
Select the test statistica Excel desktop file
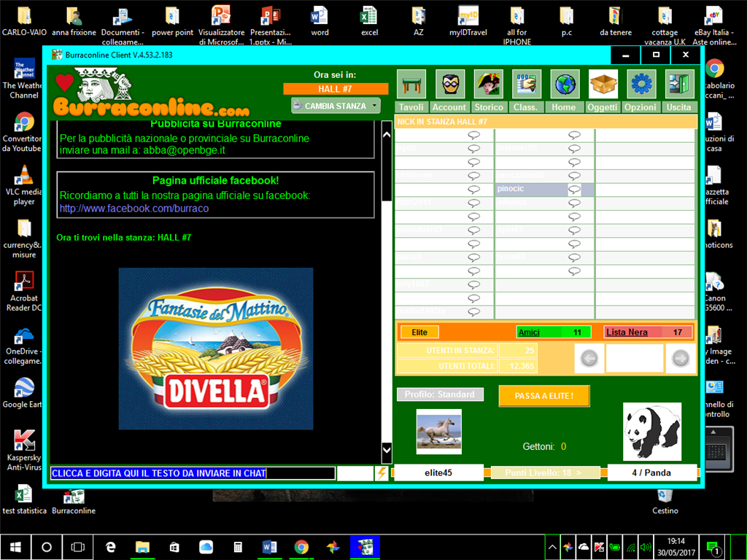(x=24, y=500)
